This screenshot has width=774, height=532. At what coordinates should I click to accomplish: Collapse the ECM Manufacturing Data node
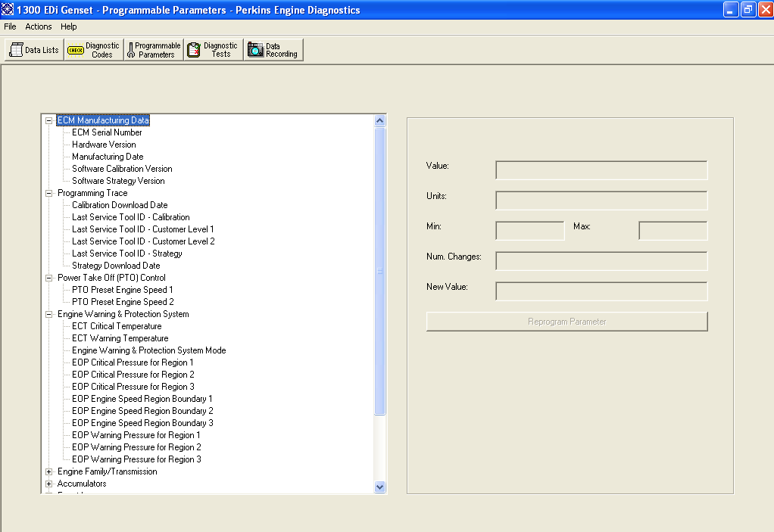click(x=49, y=120)
